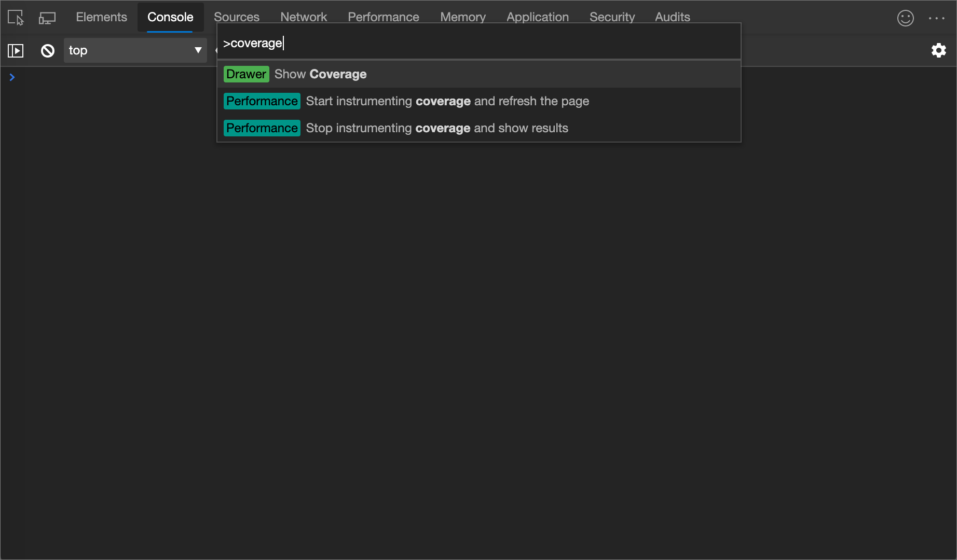Open the Performance panel
The height and width of the screenshot is (560, 957).
pos(384,17)
